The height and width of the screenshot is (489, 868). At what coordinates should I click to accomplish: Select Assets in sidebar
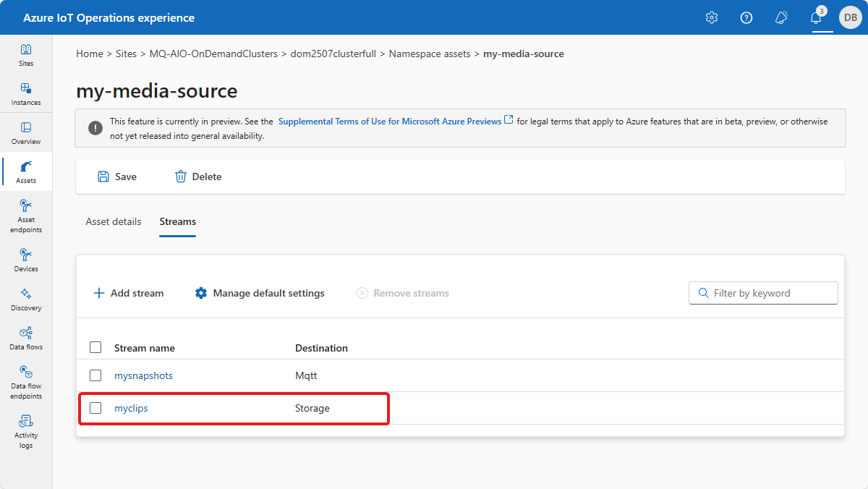tap(26, 172)
